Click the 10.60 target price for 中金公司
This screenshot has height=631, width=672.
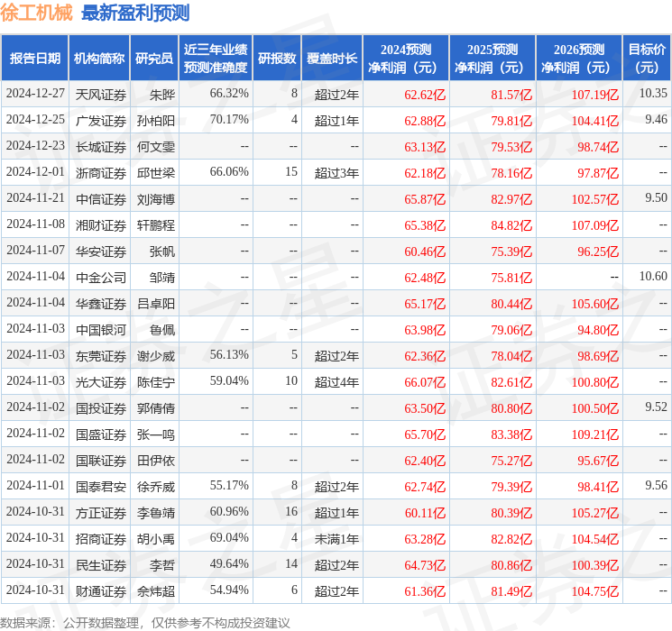point(652,277)
